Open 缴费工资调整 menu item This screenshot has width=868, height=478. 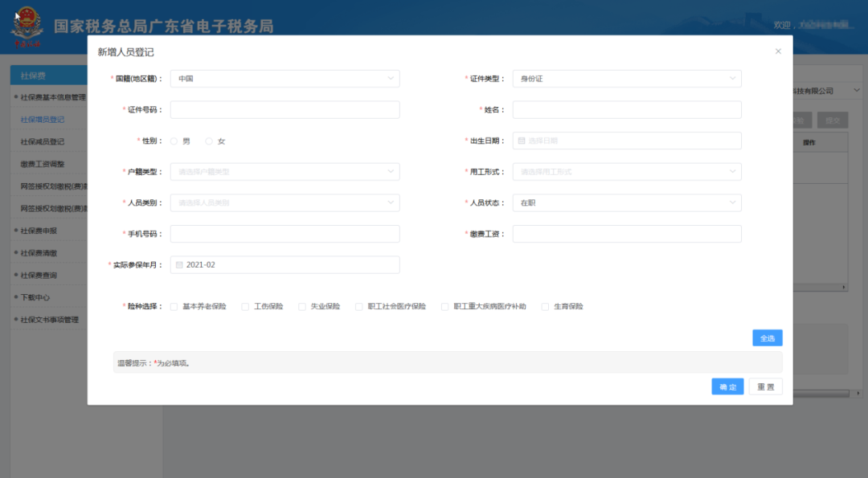(43, 164)
